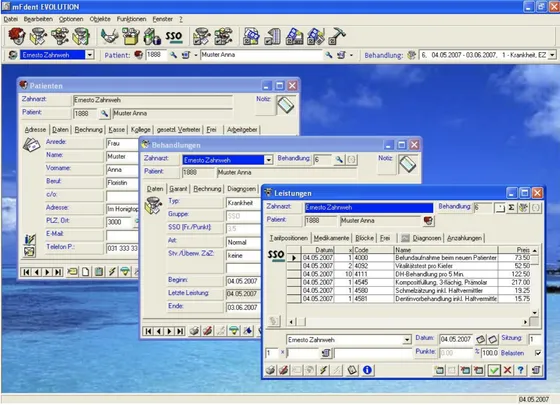Click the blue question mark help icon in Leistungen
Viewport: 560px width, 405px height.
click(521, 370)
